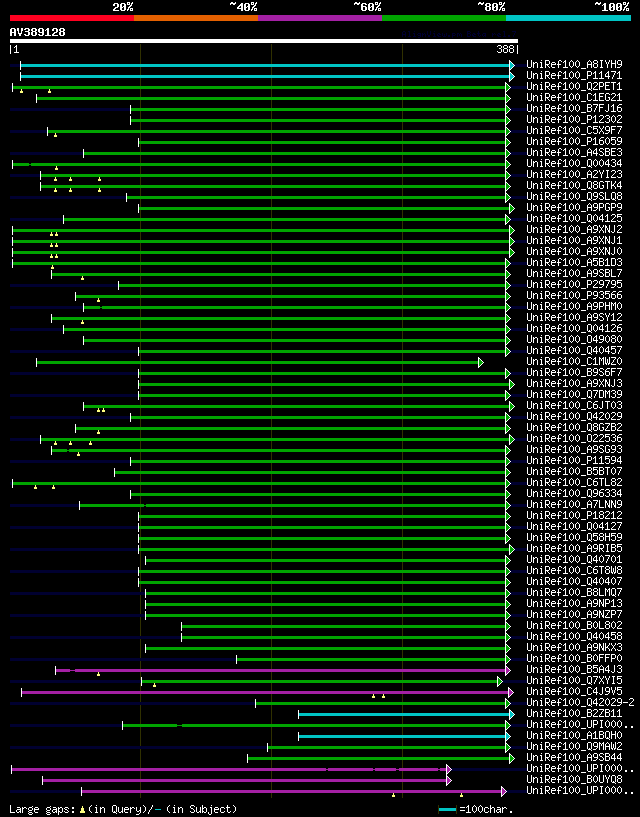640x817 pixels.
Task: Click hit label UniRef100_A9XNJ2
Action: tap(574, 229)
